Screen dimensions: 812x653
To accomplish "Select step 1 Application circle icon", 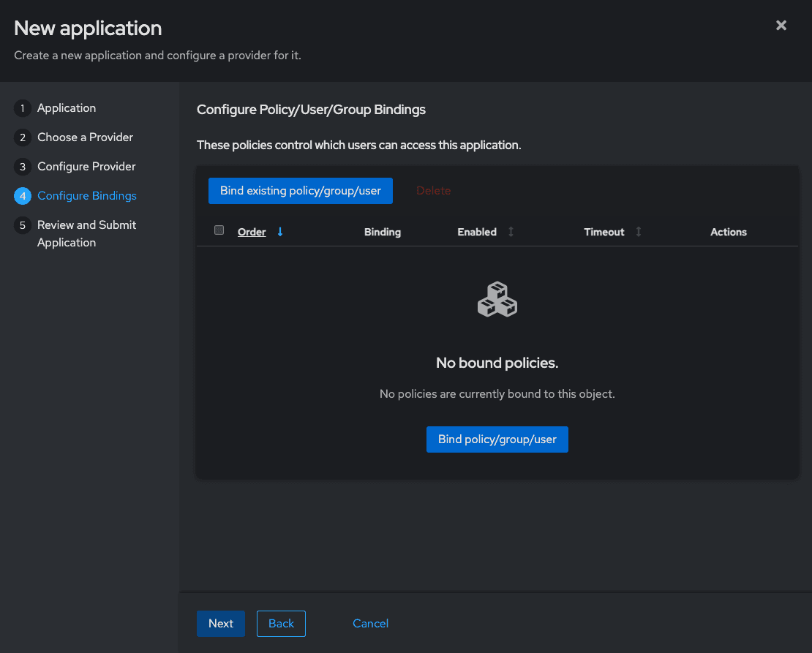I will (22, 107).
